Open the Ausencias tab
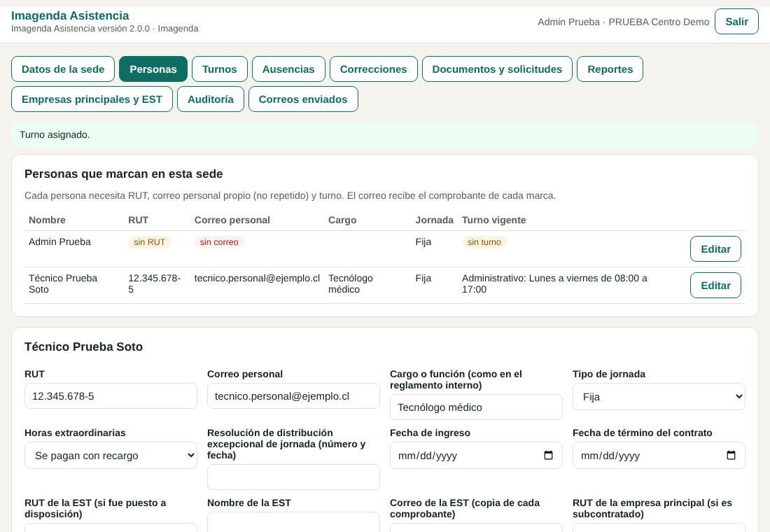Viewport: 770px width, 532px height. (x=288, y=69)
